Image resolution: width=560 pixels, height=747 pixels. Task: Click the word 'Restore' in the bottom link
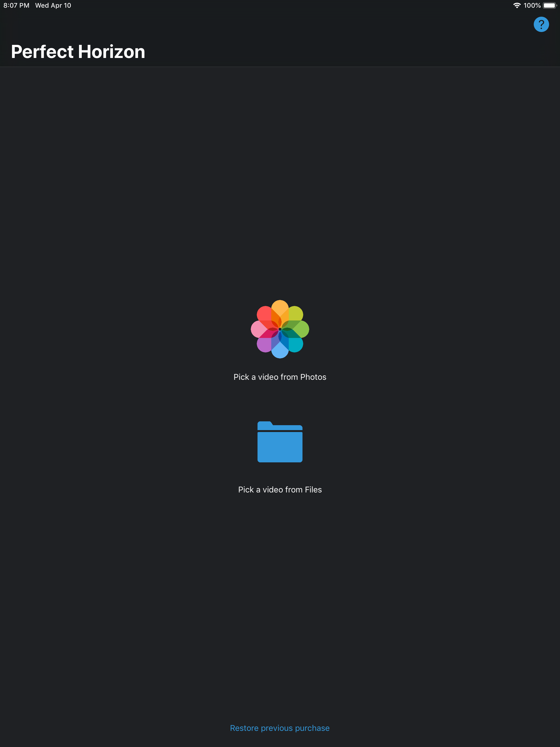click(x=244, y=728)
